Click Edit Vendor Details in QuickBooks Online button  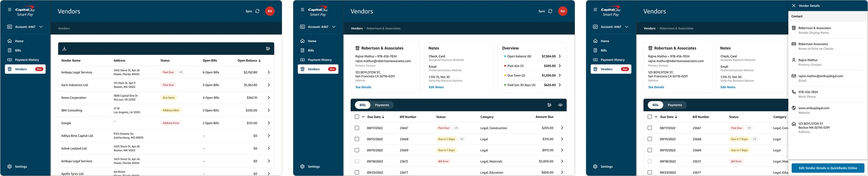tap(828, 168)
